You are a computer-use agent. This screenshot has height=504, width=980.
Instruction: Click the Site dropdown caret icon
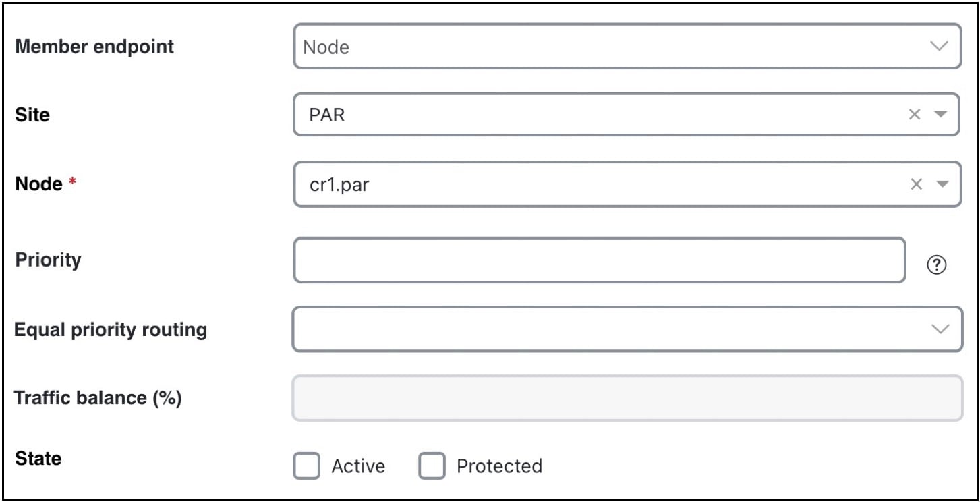(x=939, y=115)
